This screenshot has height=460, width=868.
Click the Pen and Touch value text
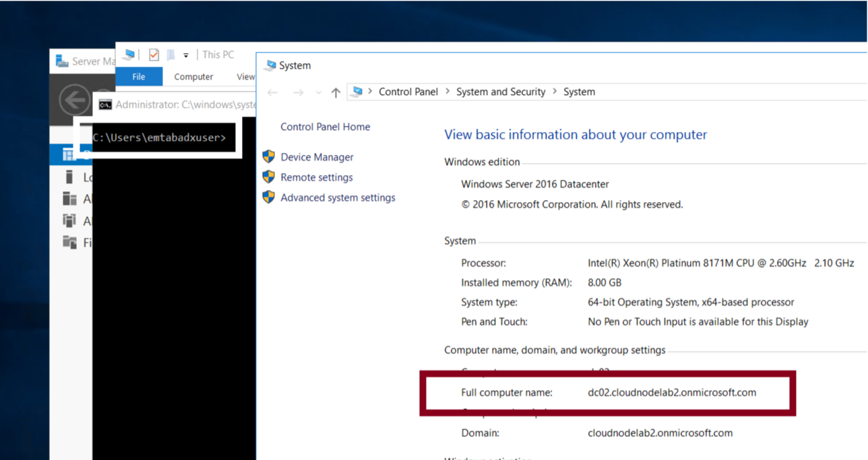(x=698, y=322)
